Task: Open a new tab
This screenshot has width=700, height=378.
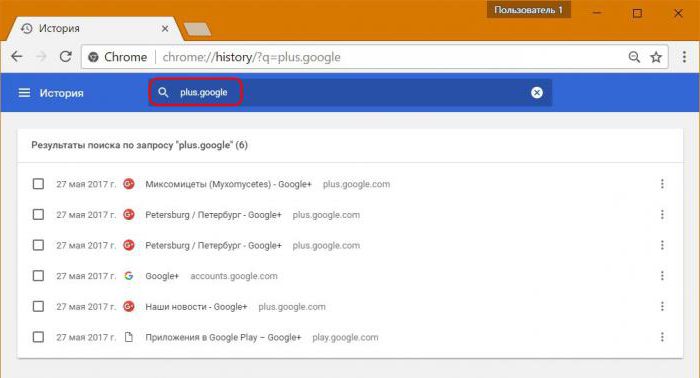Action: [x=197, y=29]
